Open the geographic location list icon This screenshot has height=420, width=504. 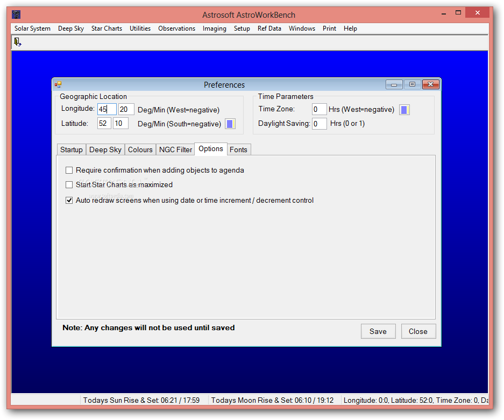pos(230,124)
